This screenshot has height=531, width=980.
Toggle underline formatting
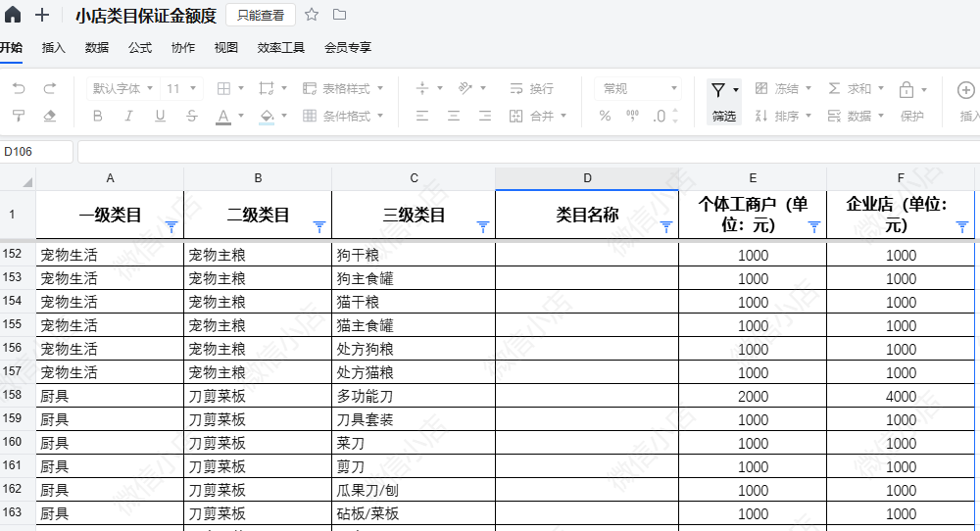point(160,116)
